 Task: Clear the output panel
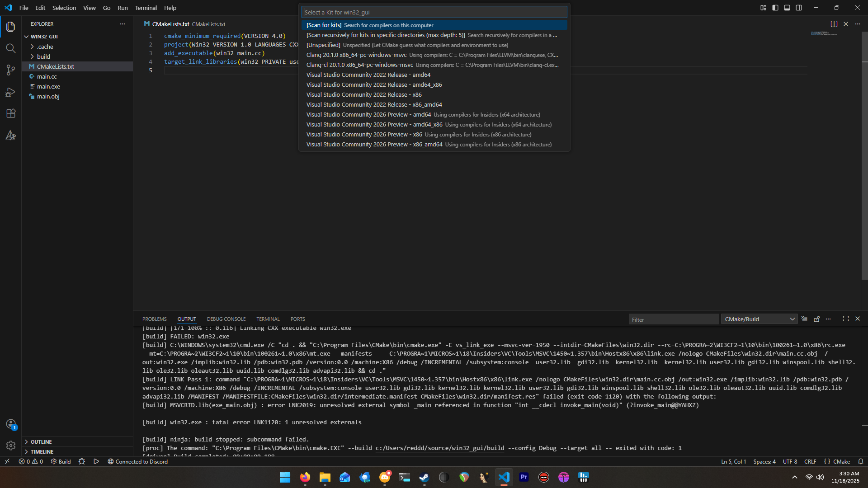[804, 319]
